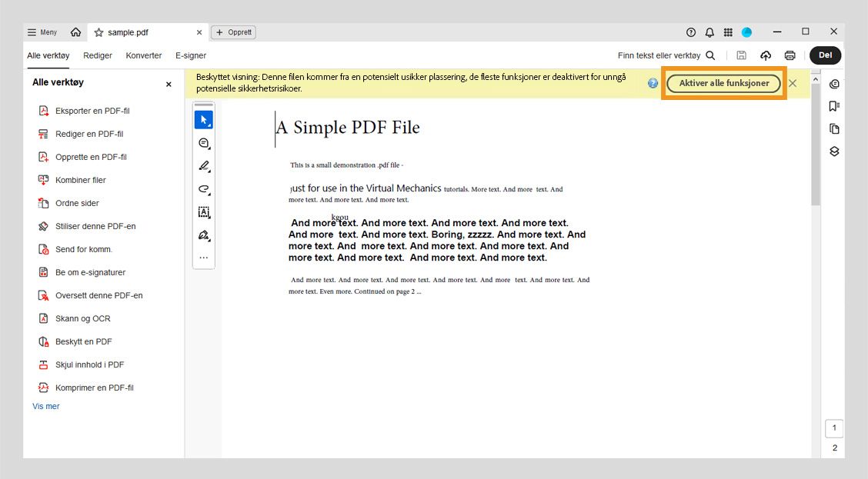Click the Del share button
868x479 pixels.
click(x=826, y=55)
